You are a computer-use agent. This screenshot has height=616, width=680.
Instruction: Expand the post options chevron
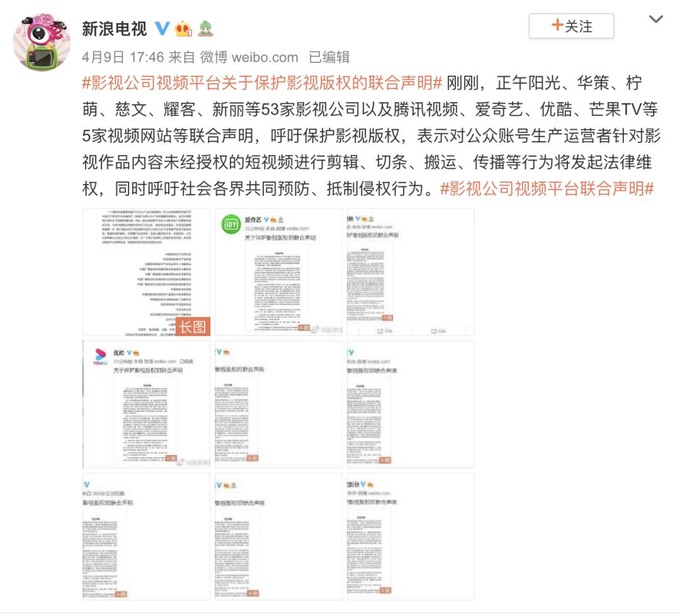click(655, 19)
